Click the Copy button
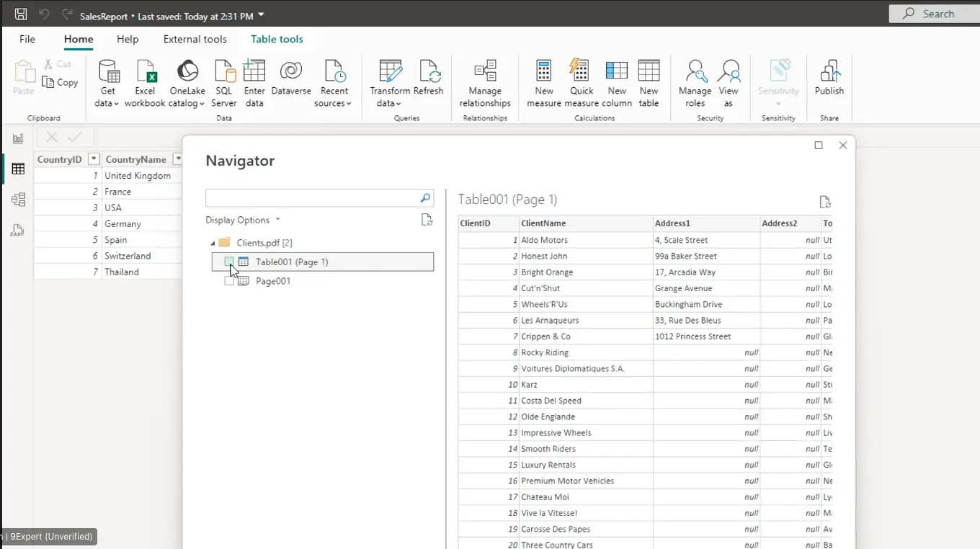This screenshot has height=549, width=980. click(60, 82)
